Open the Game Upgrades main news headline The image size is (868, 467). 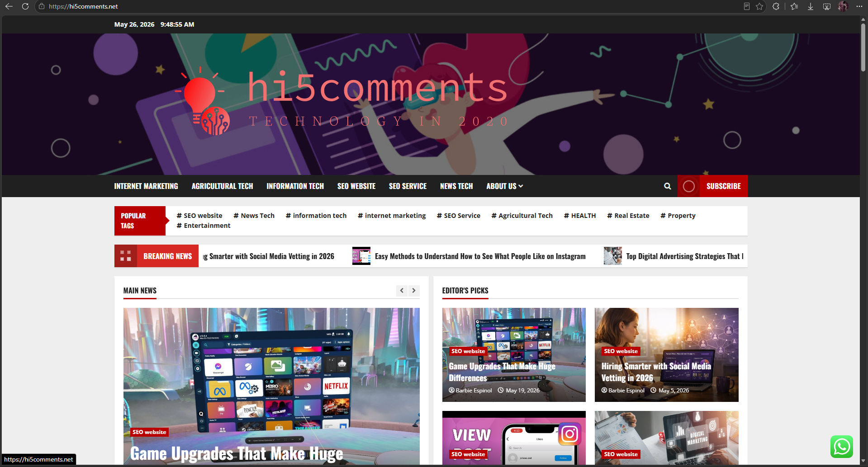(x=237, y=454)
